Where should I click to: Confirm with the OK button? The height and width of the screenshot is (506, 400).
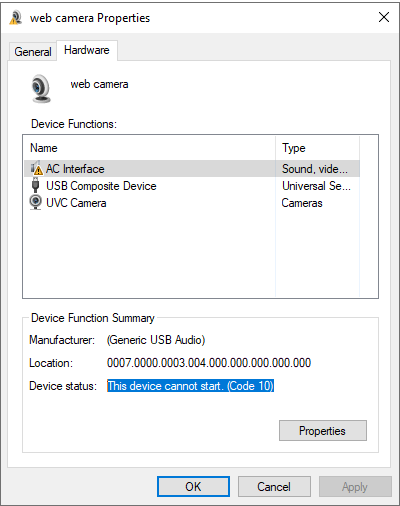pyautogui.click(x=193, y=487)
